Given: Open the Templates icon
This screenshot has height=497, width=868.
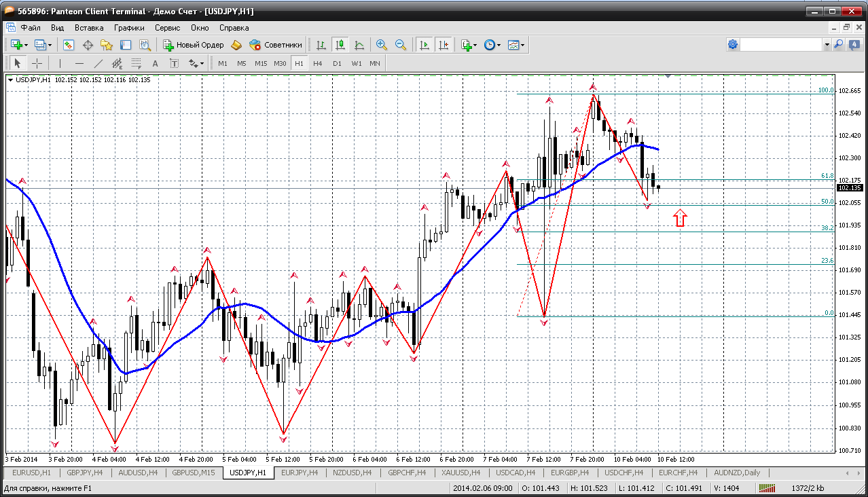Looking at the screenshot, I should pyautogui.click(x=513, y=45).
